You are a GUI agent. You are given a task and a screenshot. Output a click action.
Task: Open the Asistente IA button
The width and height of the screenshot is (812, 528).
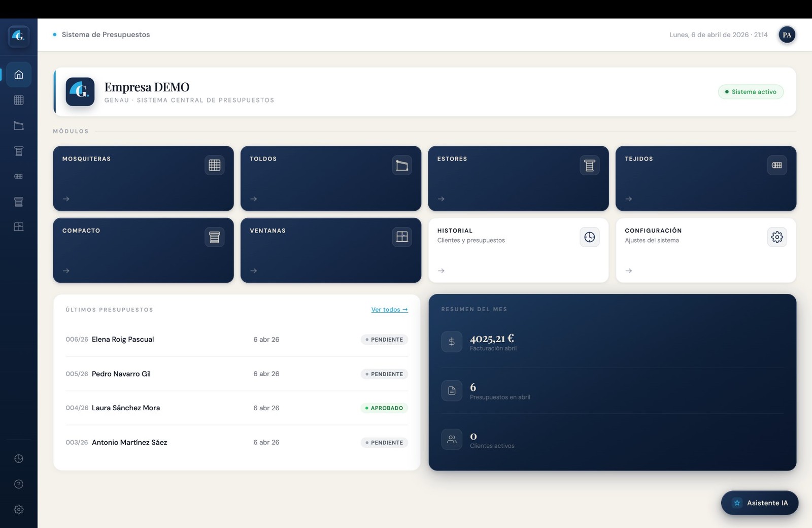pos(759,503)
